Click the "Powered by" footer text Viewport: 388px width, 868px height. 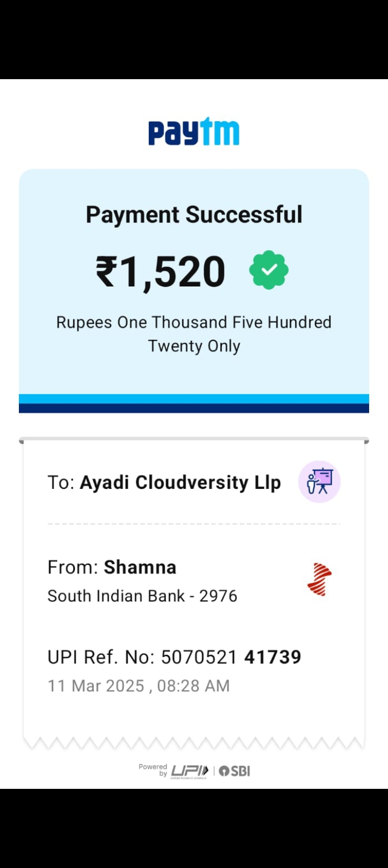click(x=153, y=770)
